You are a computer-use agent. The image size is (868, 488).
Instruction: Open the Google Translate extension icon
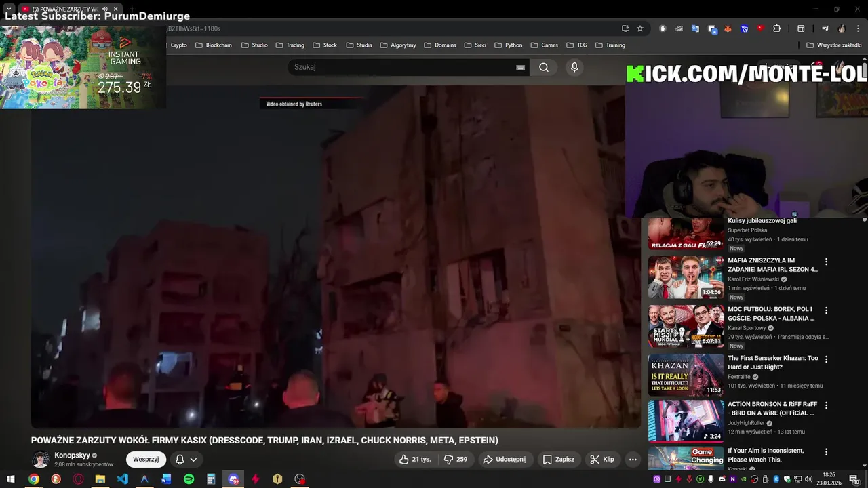(x=695, y=28)
